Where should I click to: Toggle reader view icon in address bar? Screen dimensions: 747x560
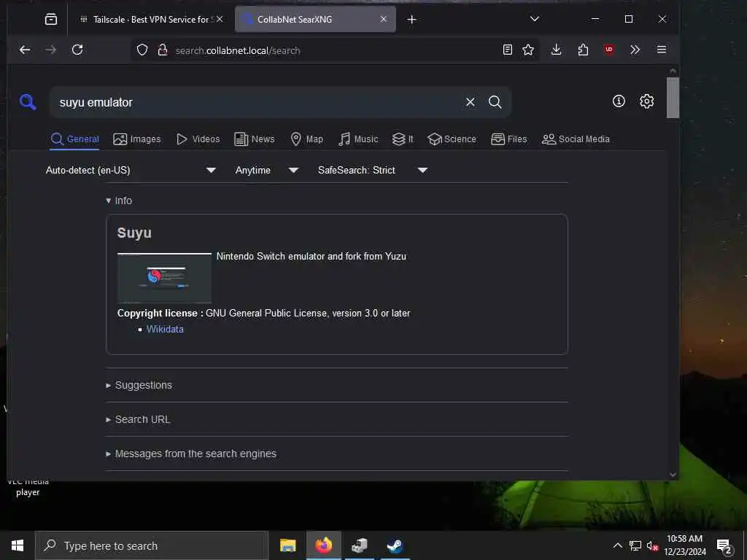click(508, 50)
